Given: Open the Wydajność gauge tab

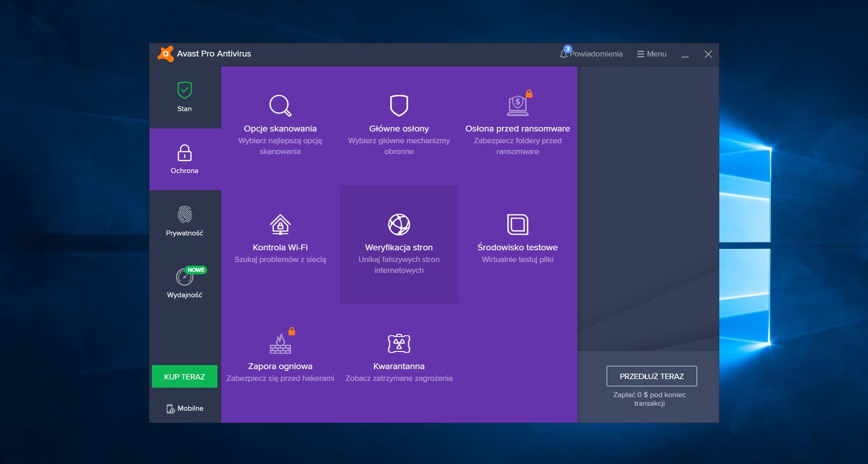Looking at the screenshot, I should [x=185, y=283].
